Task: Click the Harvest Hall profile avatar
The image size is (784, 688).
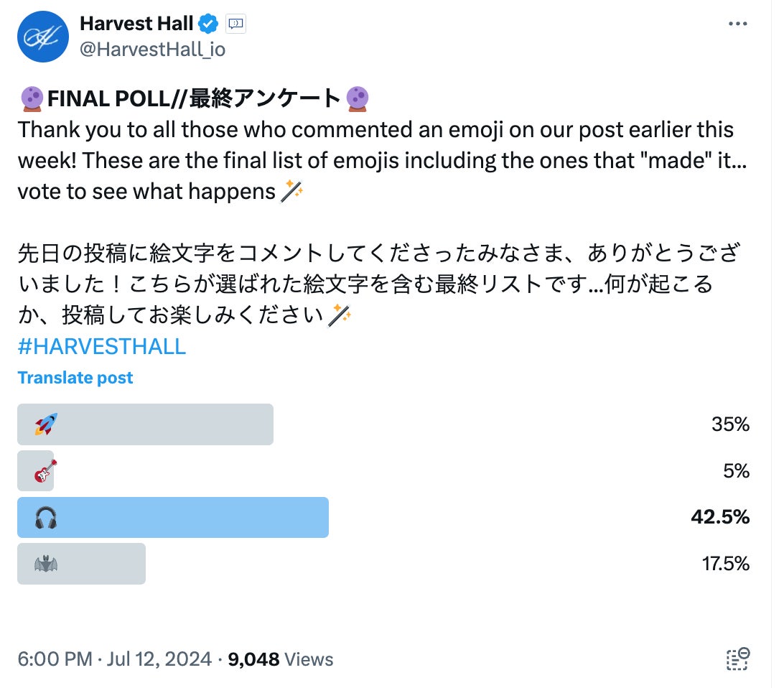Action: pyautogui.click(x=42, y=36)
